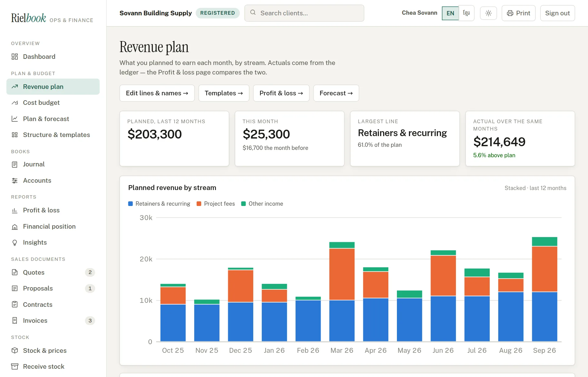Viewport: 588px width, 377px height.
Task: Focus the Search clients field
Action: coord(304,13)
